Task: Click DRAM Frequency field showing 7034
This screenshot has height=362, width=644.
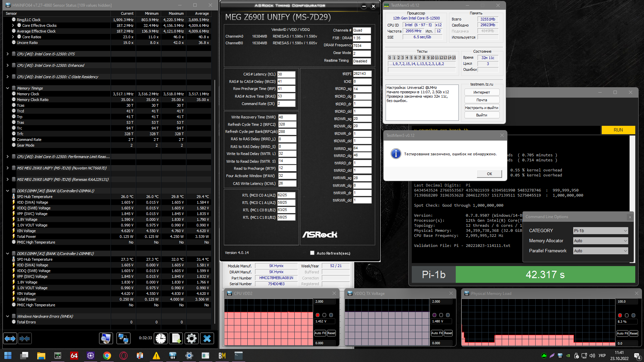Action: [x=362, y=46]
